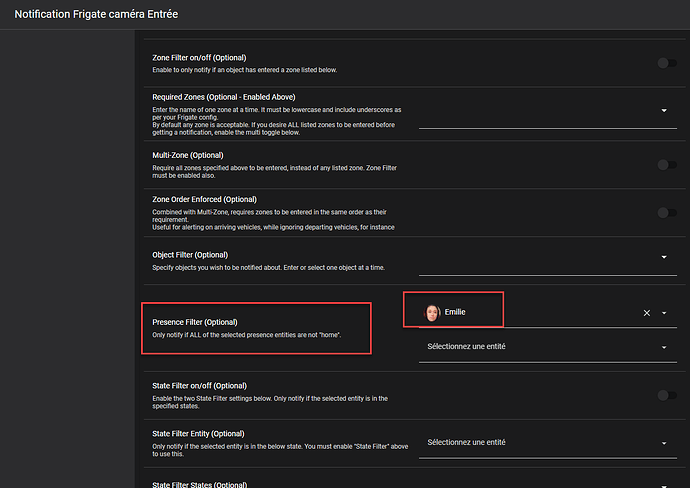Expand the Required Zones dropdown arrow

[664, 111]
